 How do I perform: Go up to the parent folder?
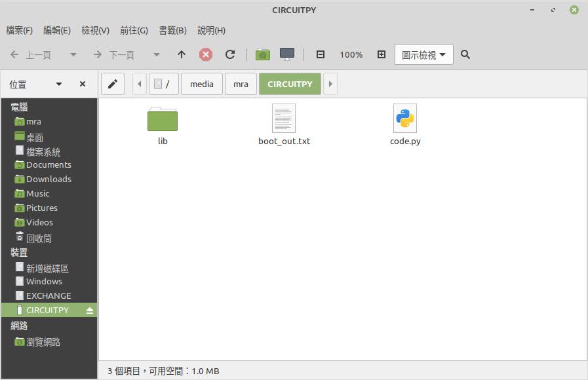[x=182, y=55]
